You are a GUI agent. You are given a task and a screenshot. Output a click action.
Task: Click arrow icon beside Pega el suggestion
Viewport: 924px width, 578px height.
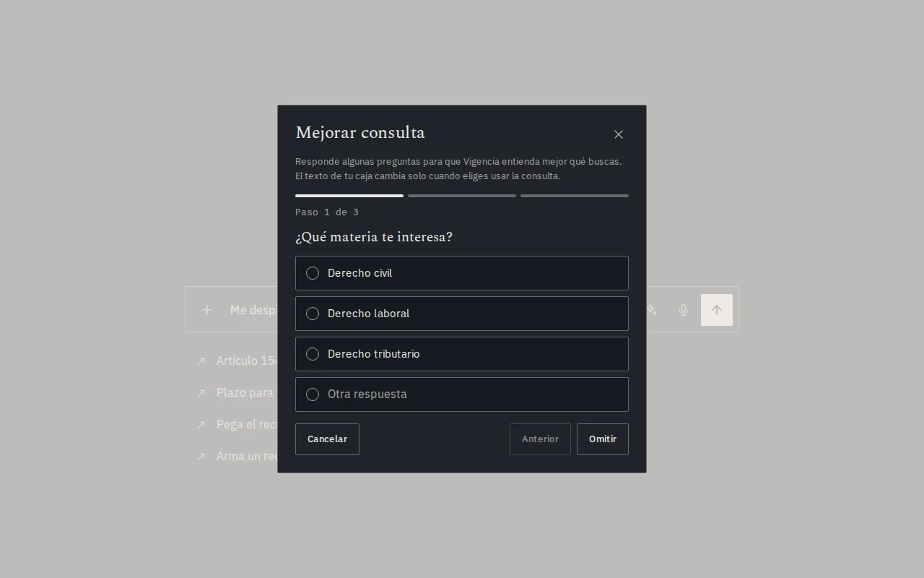click(x=201, y=425)
